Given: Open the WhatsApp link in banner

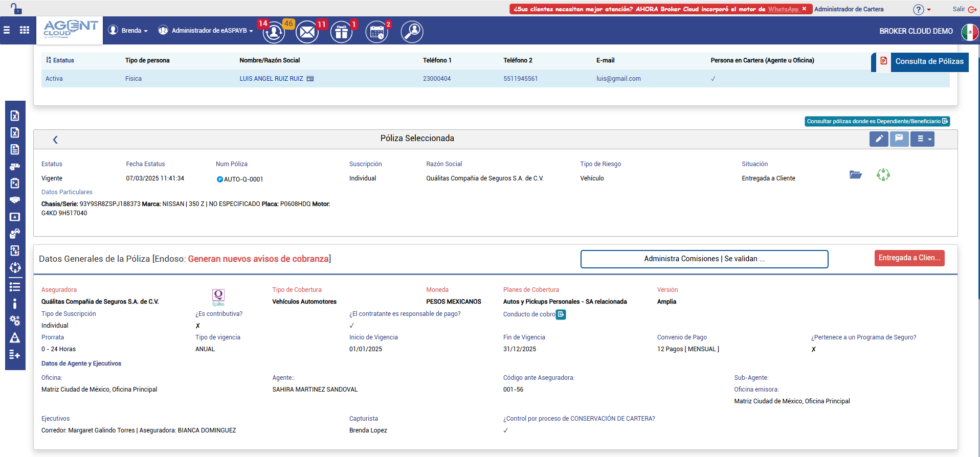Looking at the screenshot, I should [x=783, y=9].
